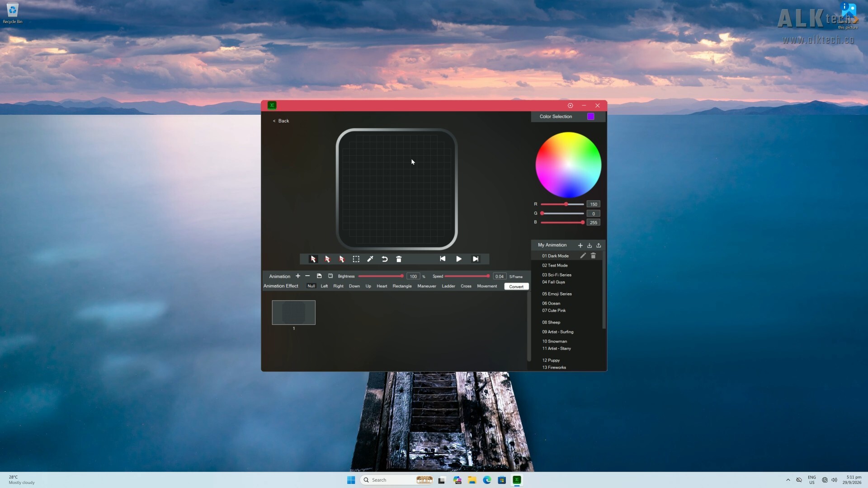Open Microsoft Edge from the taskbar
Viewport: 868px width, 488px height.
487,480
